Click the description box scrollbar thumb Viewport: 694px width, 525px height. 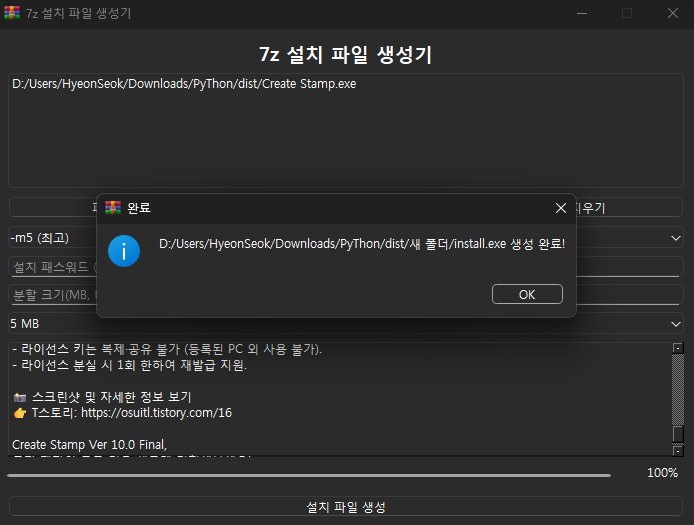(x=678, y=434)
